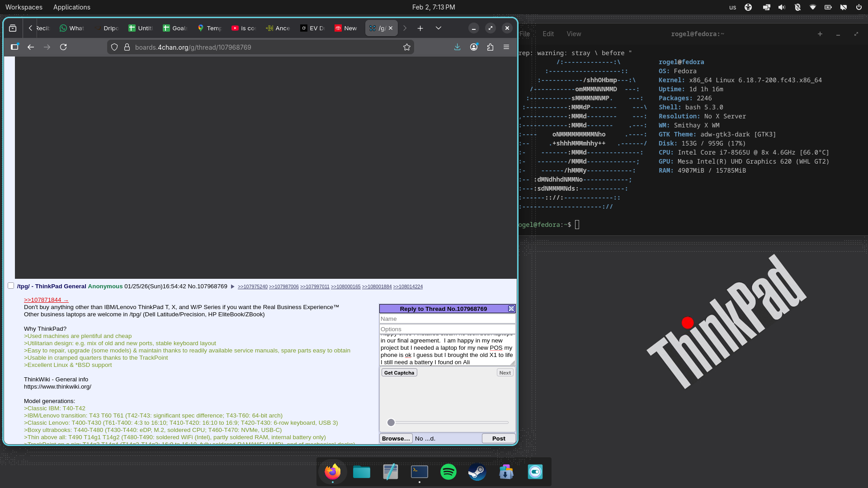Screen dimensions: 868x488
Task: Launch Spotify from the dock
Action: (x=448, y=472)
